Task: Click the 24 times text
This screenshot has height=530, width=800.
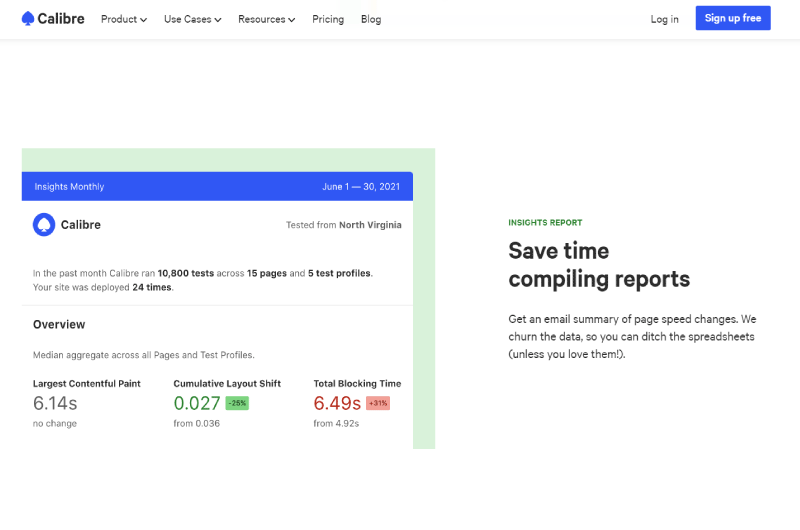Action: (152, 288)
